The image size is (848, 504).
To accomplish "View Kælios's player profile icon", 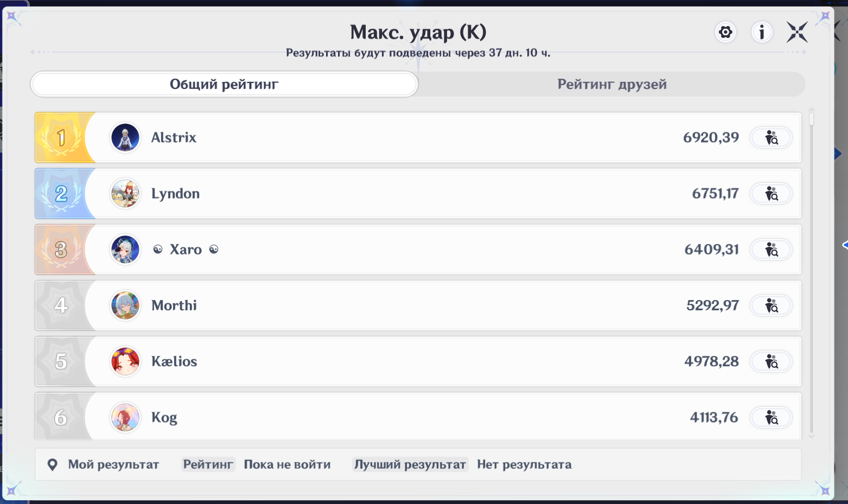I will click(771, 361).
